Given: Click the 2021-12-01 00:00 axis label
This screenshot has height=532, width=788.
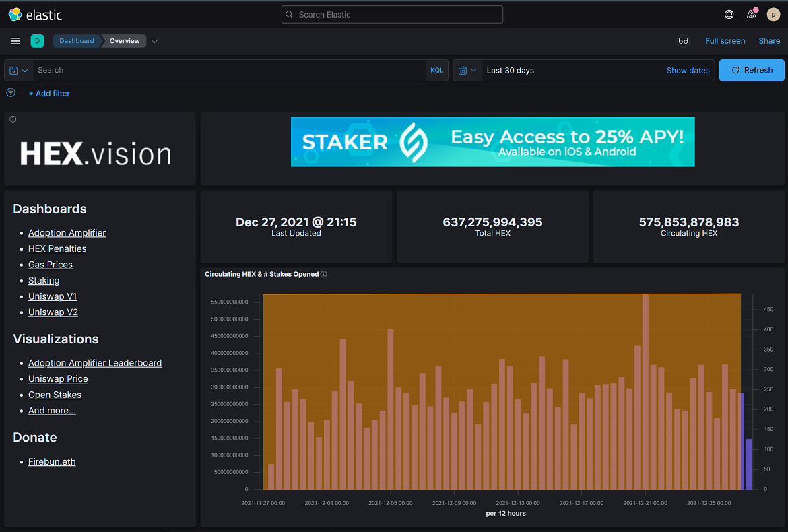Looking at the screenshot, I should click(x=327, y=503).
